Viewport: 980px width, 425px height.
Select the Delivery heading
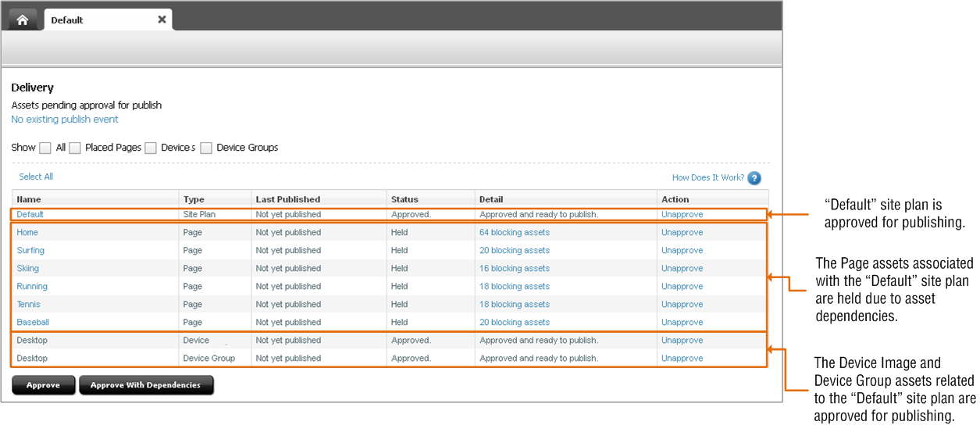(x=32, y=88)
